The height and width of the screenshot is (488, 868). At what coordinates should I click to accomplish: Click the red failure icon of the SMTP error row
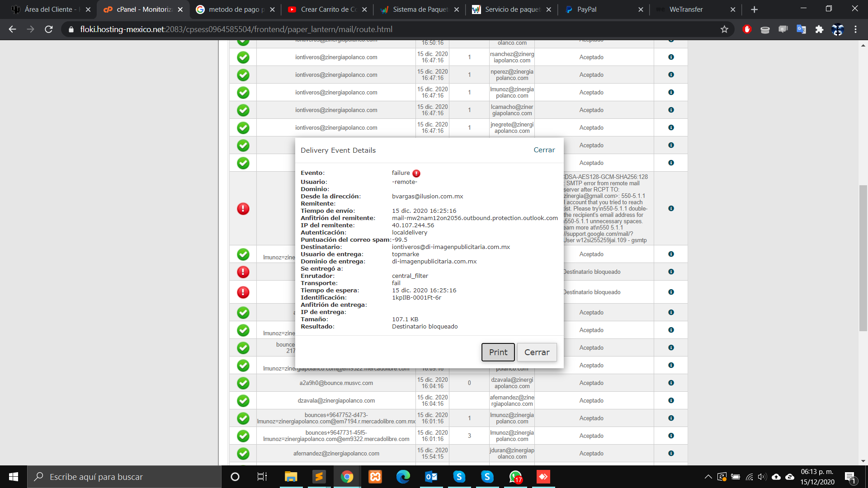click(243, 209)
